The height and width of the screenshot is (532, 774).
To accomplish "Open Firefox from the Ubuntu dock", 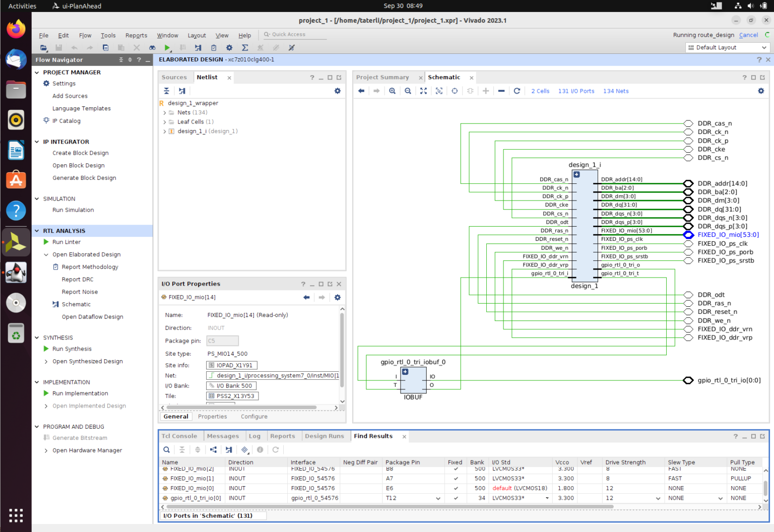I will [x=16, y=29].
